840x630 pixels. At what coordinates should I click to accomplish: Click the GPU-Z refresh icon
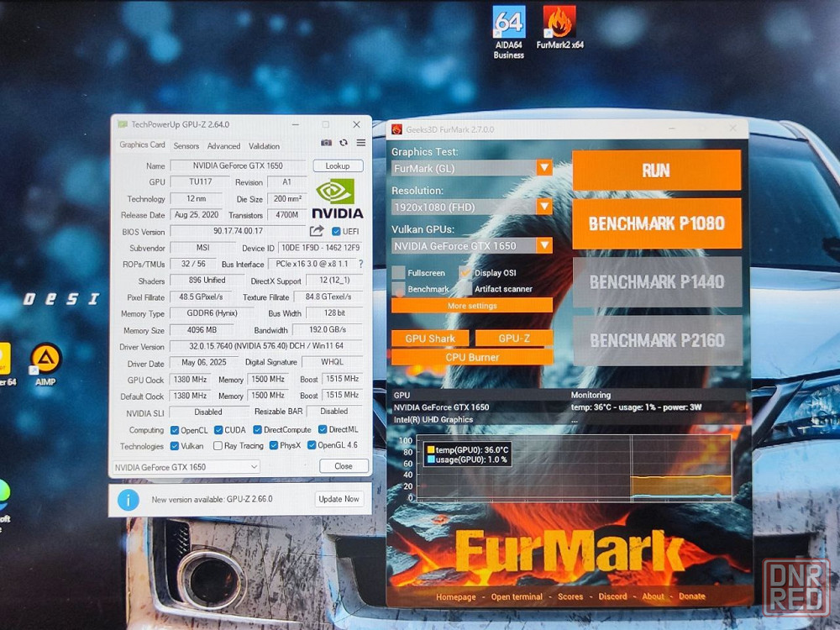[x=344, y=143]
